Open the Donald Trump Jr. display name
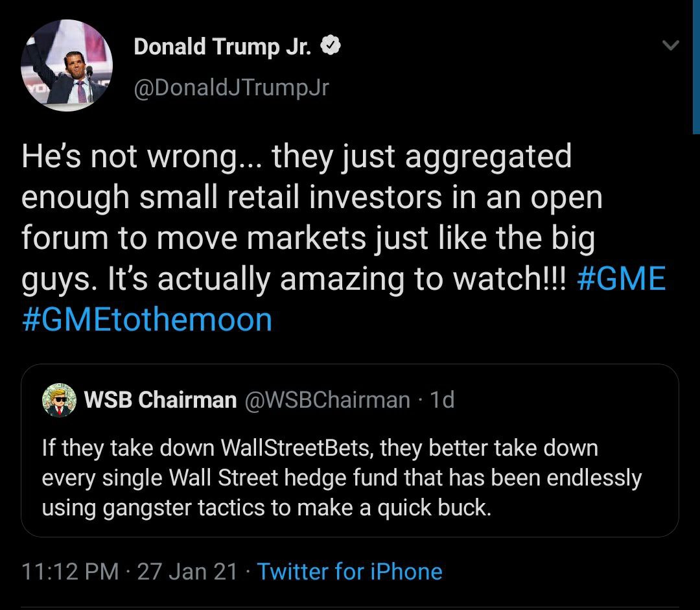The image size is (700, 610). pyautogui.click(x=224, y=47)
